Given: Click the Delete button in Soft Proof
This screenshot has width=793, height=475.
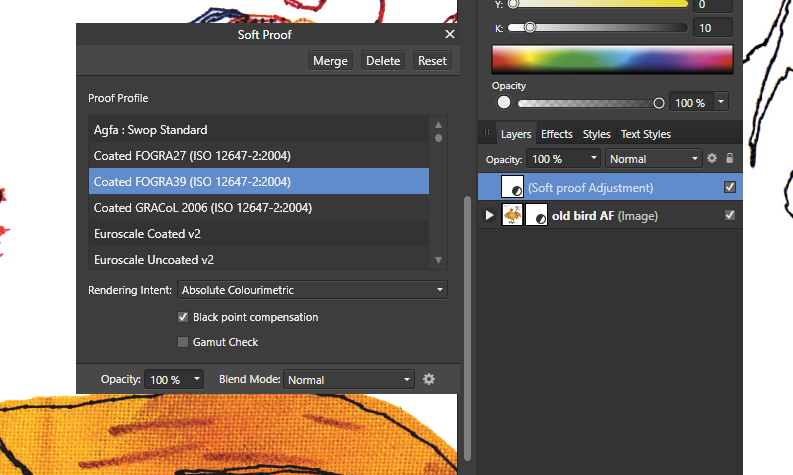Looking at the screenshot, I should coord(383,61).
